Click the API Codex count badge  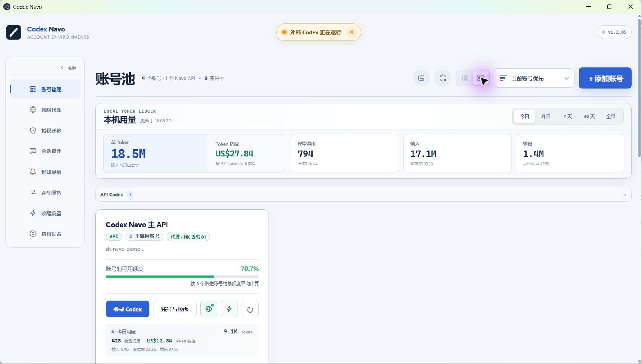click(x=130, y=195)
